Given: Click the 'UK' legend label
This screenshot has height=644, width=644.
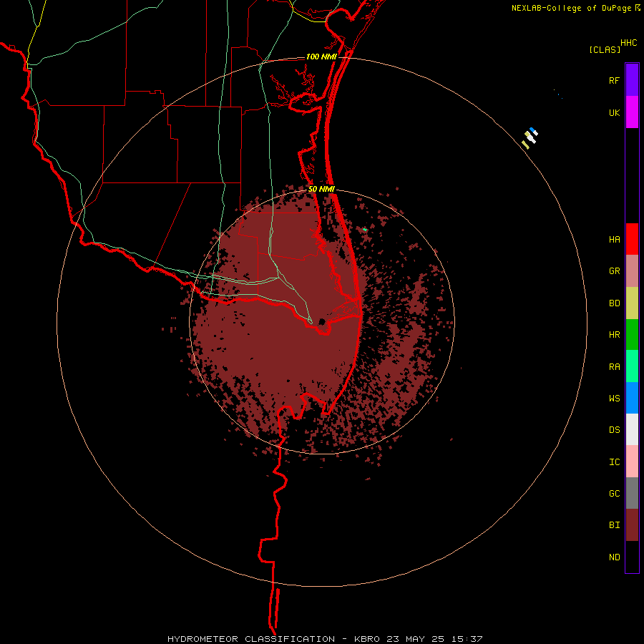Looking at the screenshot, I should pyautogui.click(x=614, y=113).
